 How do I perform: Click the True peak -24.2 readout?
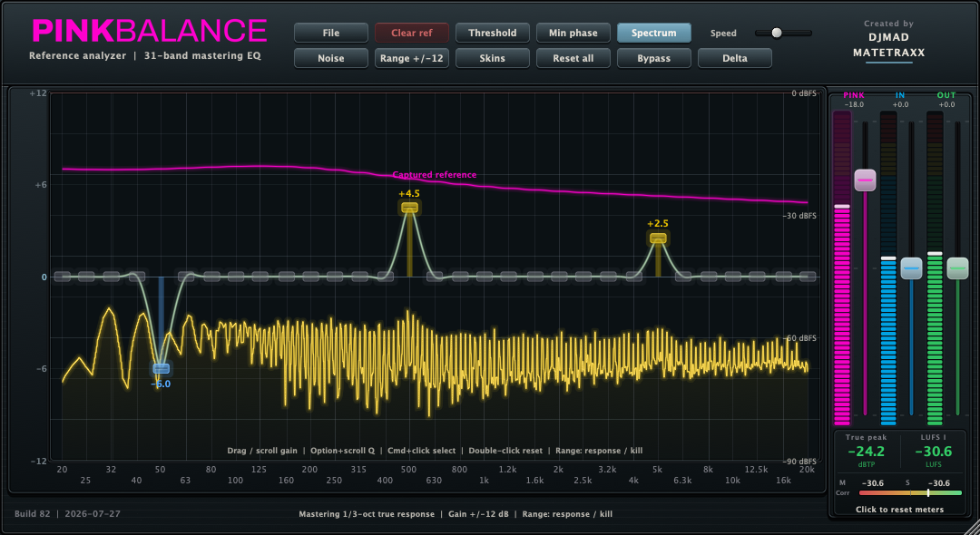coord(866,451)
